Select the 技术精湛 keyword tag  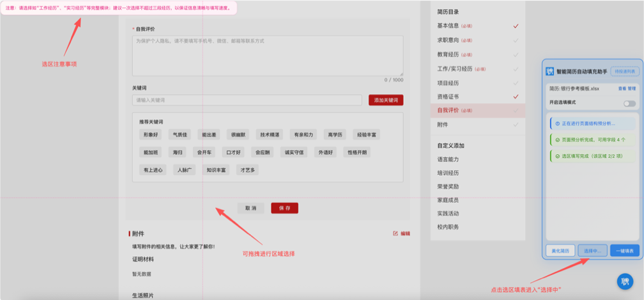(x=270, y=134)
